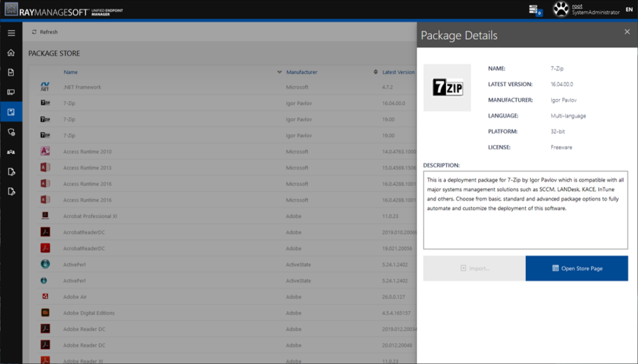638x364 pixels.
Task: Click the Open Store Page button
Action: pyautogui.click(x=576, y=268)
